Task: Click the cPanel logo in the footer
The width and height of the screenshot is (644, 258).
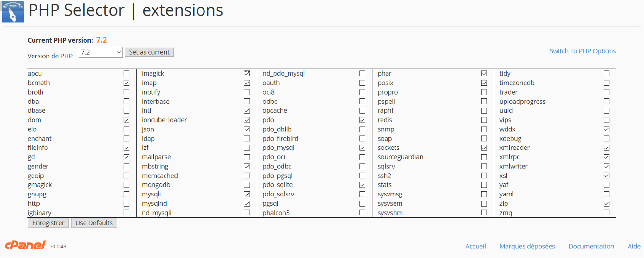Action: click(25, 245)
